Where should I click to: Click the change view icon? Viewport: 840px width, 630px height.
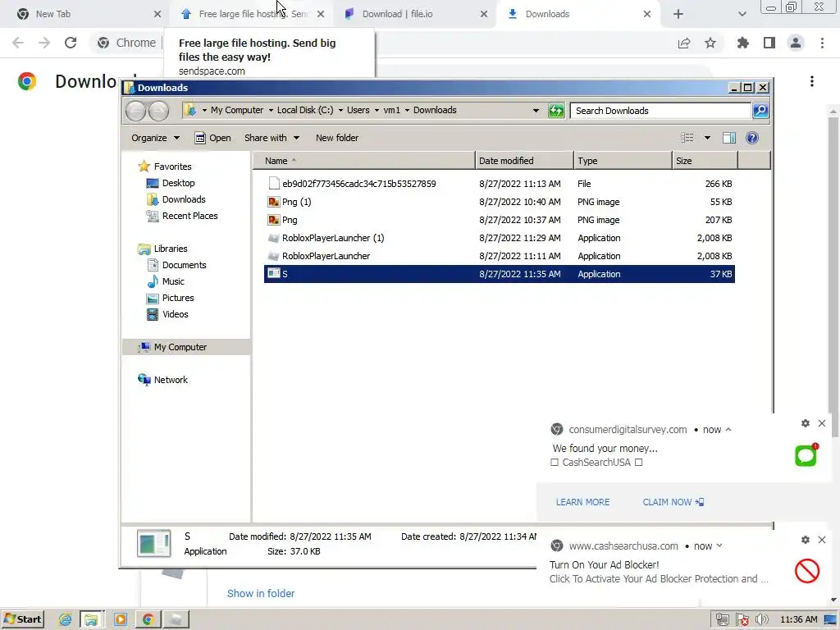point(687,138)
